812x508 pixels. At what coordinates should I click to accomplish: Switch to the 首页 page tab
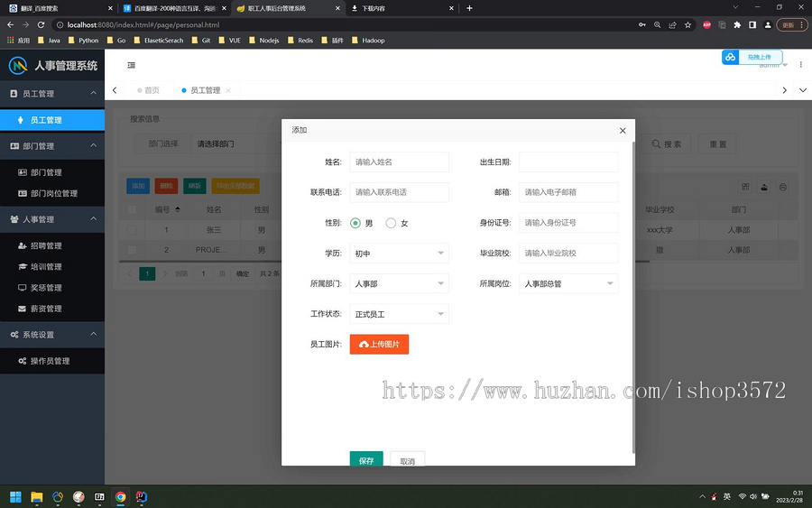(148, 90)
